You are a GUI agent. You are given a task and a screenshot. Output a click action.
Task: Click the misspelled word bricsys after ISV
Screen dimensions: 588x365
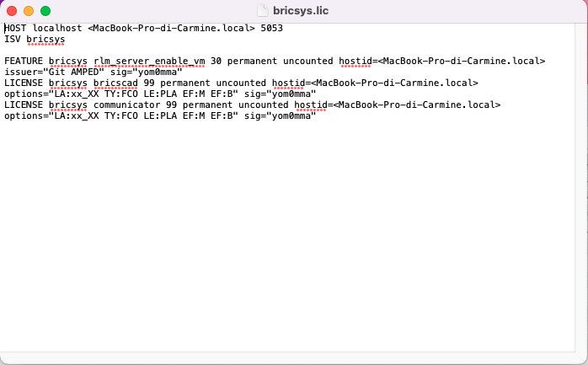pyautogui.click(x=45, y=40)
